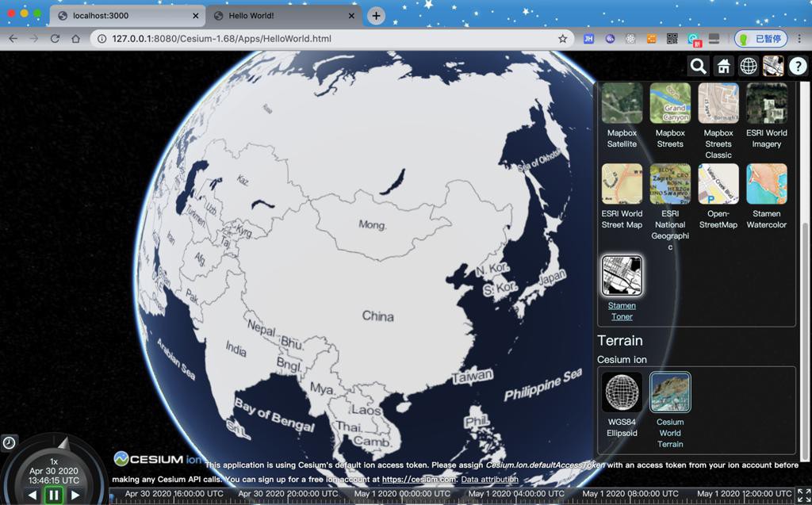Click the Cesium ion logo
Viewport: 812px width, 505px height.
pos(157,459)
